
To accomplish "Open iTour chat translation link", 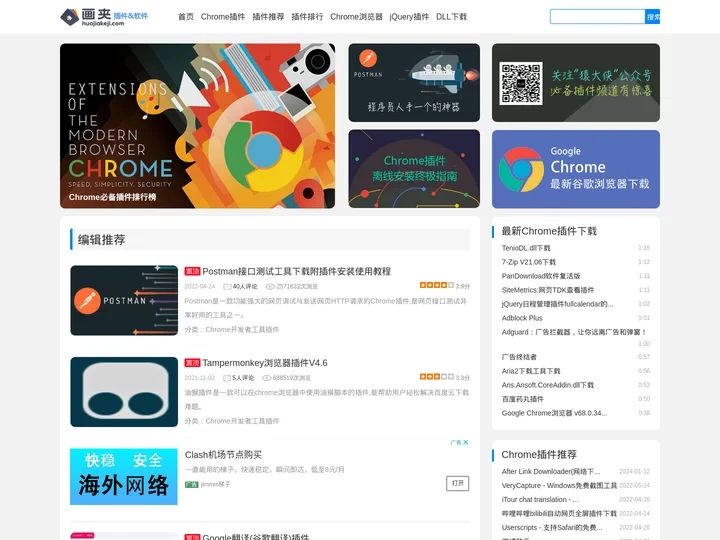I will click(540, 500).
